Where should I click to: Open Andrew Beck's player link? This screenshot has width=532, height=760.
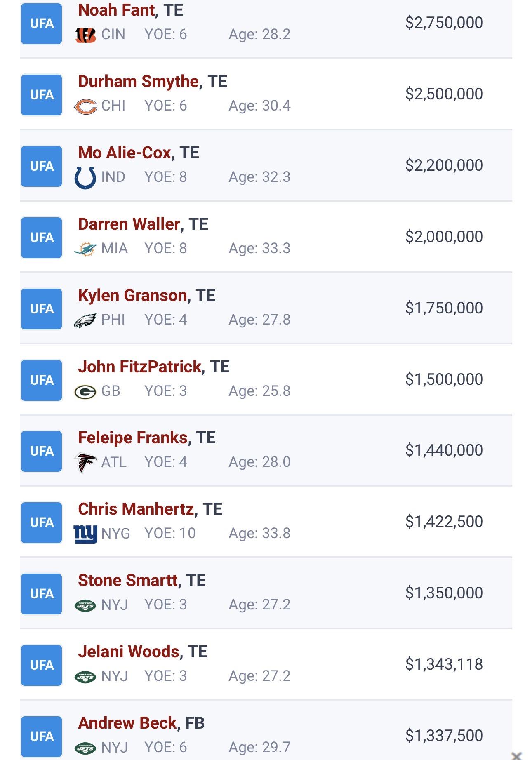(127, 723)
